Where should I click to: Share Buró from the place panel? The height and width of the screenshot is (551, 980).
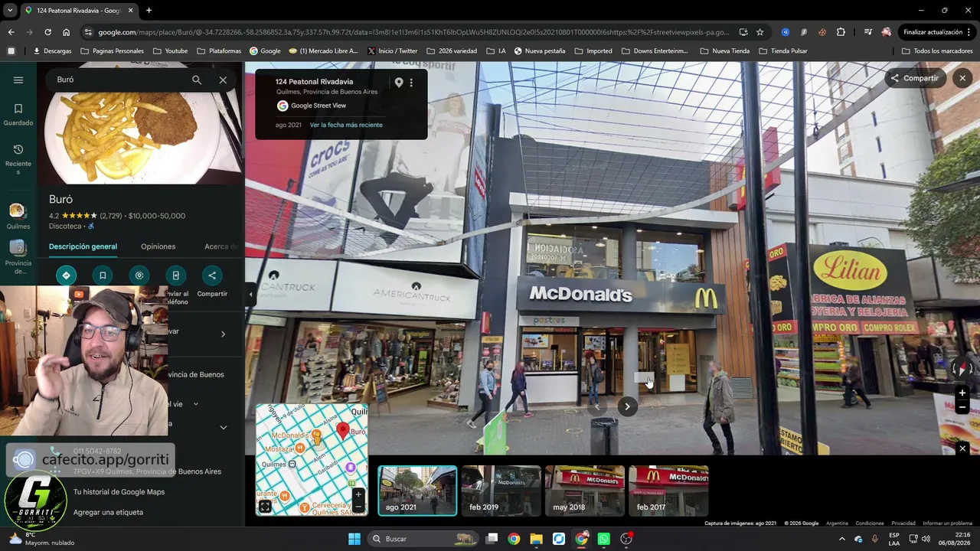(x=212, y=275)
